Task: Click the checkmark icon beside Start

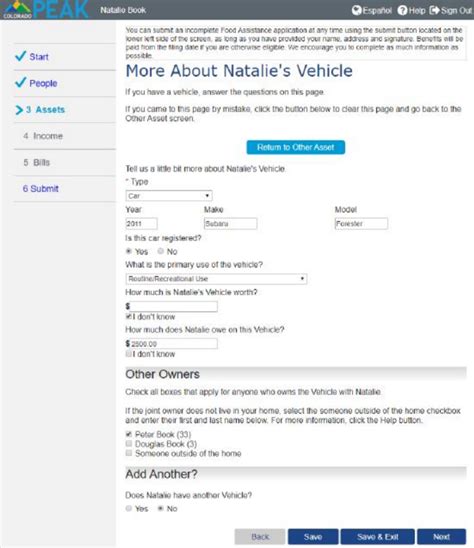Action: click(x=21, y=56)
